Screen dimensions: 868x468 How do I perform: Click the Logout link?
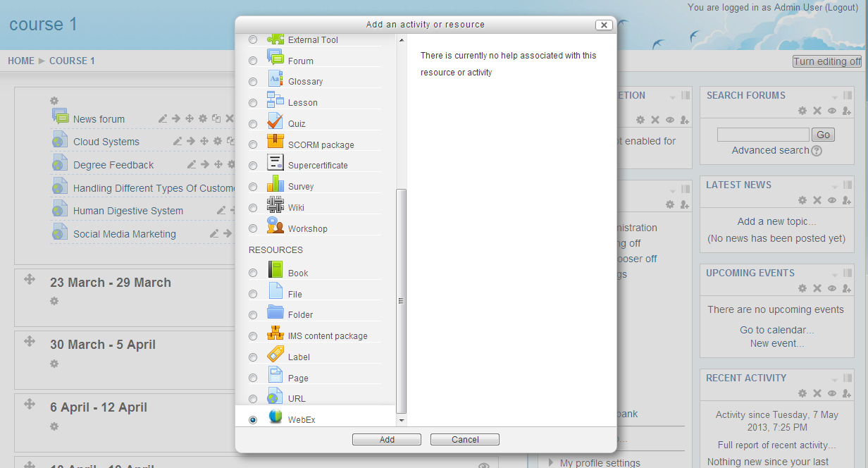point(841,7)
